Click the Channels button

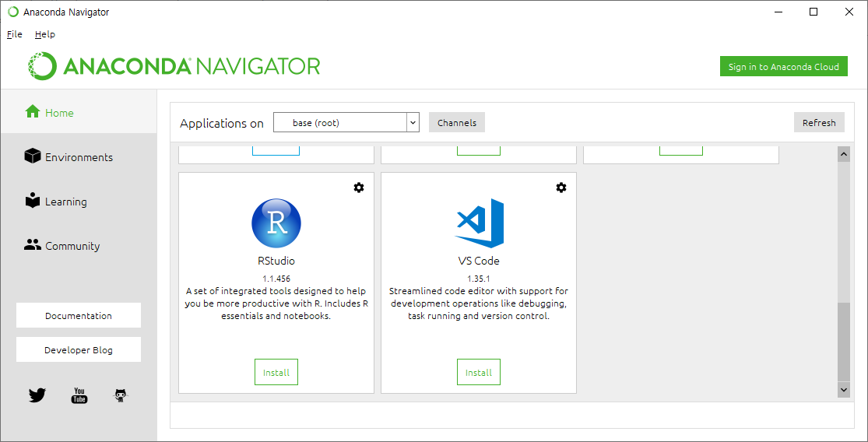pos(457,122)
